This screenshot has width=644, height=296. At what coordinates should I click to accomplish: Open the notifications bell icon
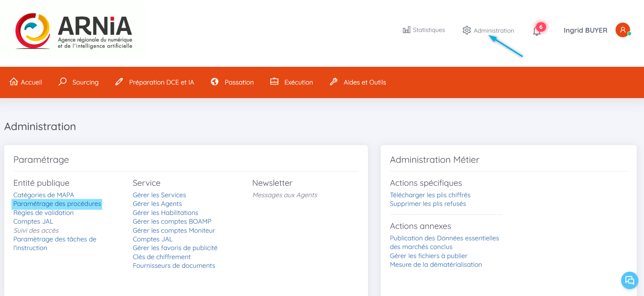point(537,31)
